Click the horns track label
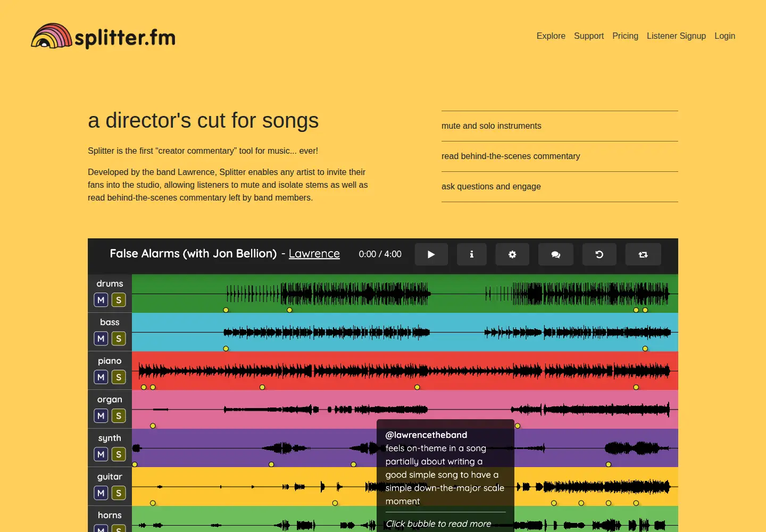766x532 pixels. click(x=110, y=515)
